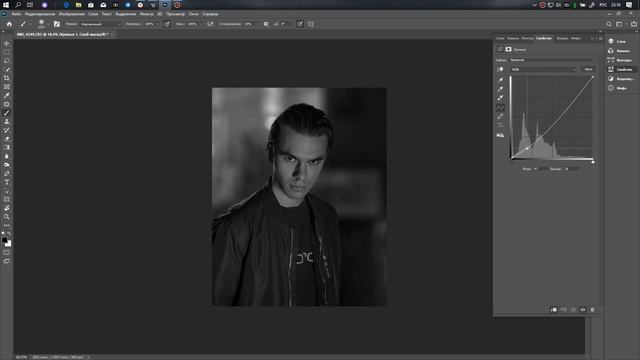Image resolution: width=640 pixels, height=360 pixels.
Task: Click the on-image adjustment hand tool in Curves
Action: pos(500,69)
